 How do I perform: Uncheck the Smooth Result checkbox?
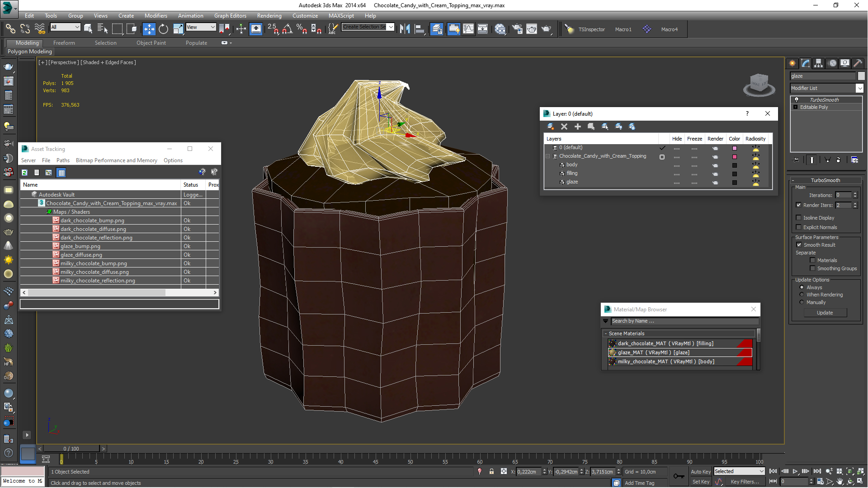coord(799,244)
